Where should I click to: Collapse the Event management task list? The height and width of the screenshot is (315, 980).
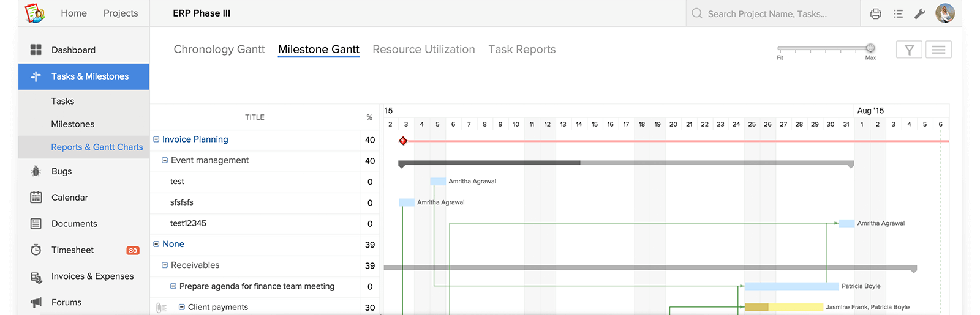click(165, 160)
